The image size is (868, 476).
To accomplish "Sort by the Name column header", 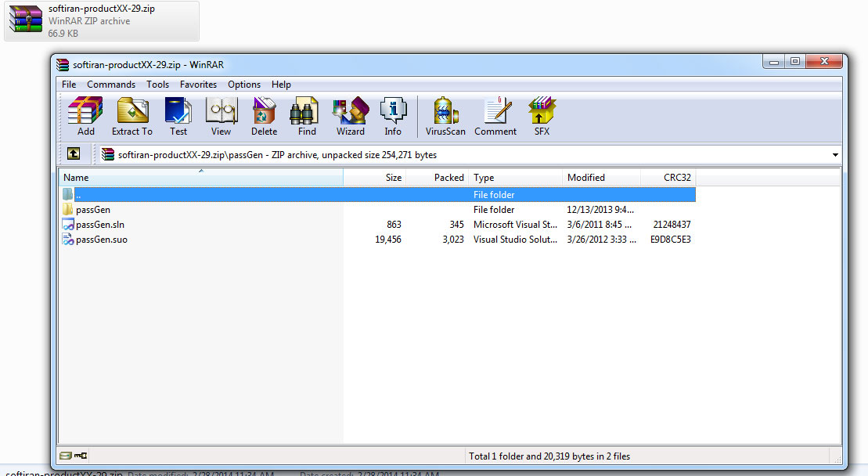I will click(x=201, y=177).
